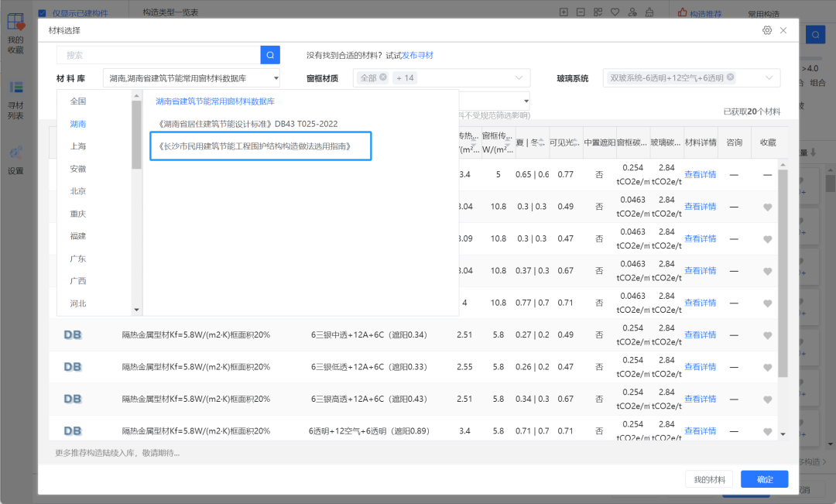Viewport: 836px width, 504px height.
Task: Click the blue search magnifier button
Action: point(270,55)
